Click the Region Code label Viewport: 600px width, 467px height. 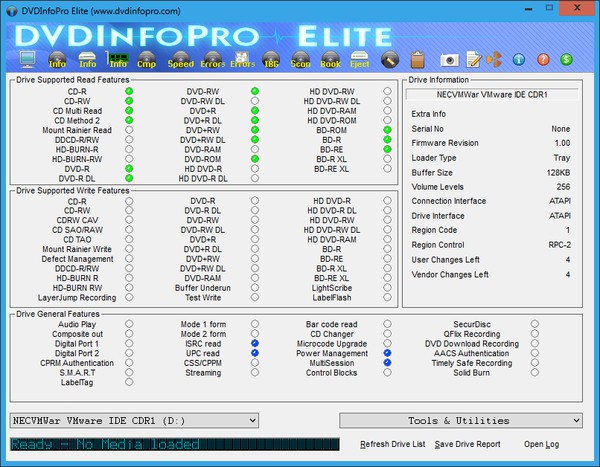[434, 230]
